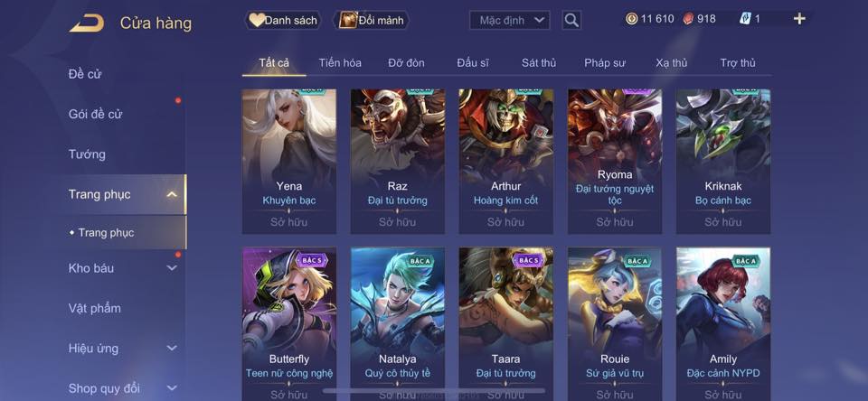Select the Yena Khuyên bạc skin card
Viewport: 868px width, 401px height.
pos(289,162)
